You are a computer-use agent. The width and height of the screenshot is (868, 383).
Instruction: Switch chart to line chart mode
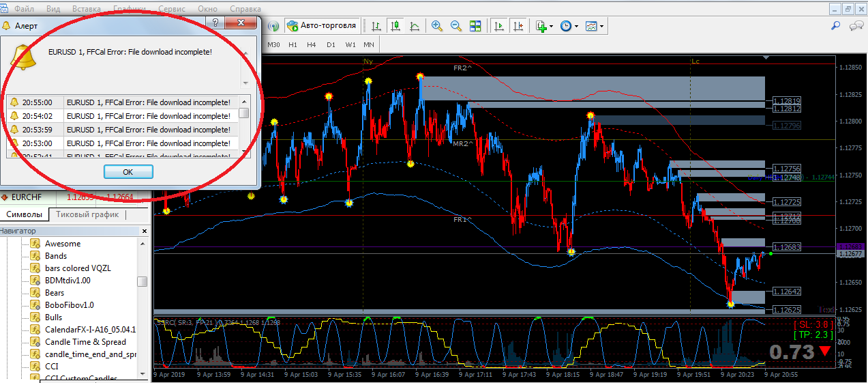(414, 26)
